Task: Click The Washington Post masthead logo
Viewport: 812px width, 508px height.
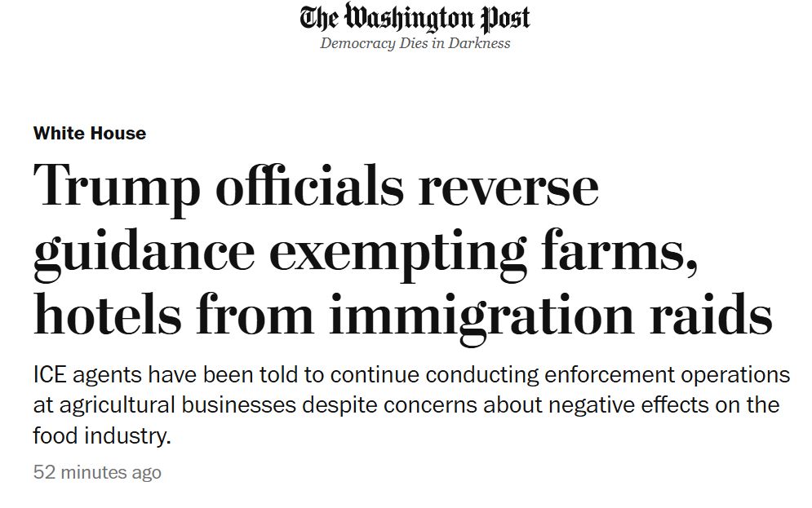Action: point(415,17)
